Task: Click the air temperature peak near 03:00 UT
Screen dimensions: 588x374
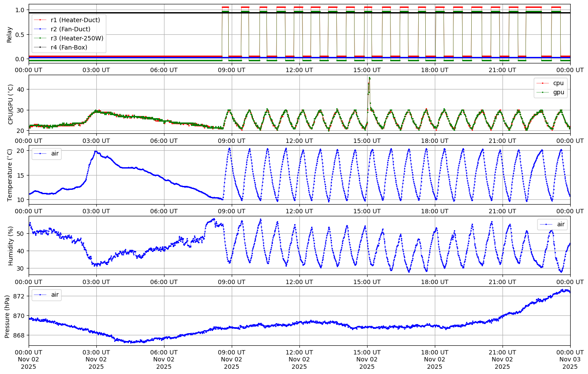Action: 95,152
